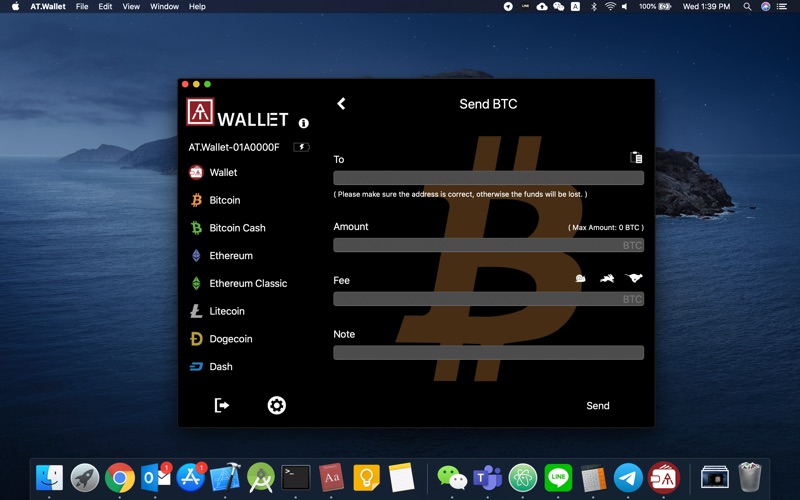Click the input source A icon
Screen dimensions: 800x500
(x=575, y=7)
